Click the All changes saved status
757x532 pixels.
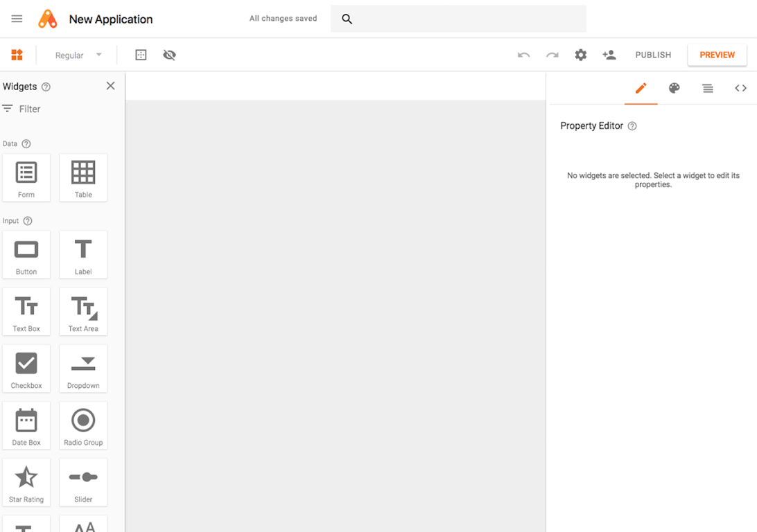point(283,18)
